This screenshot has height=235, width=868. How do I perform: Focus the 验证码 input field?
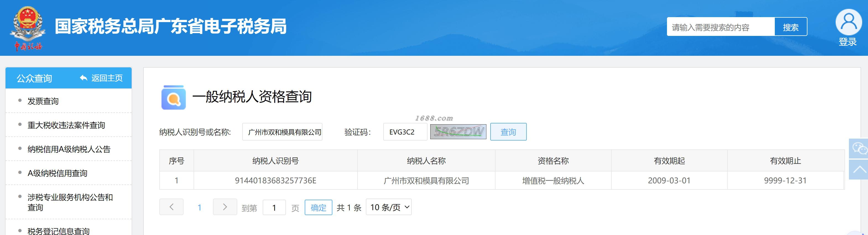tap(405, 132)
